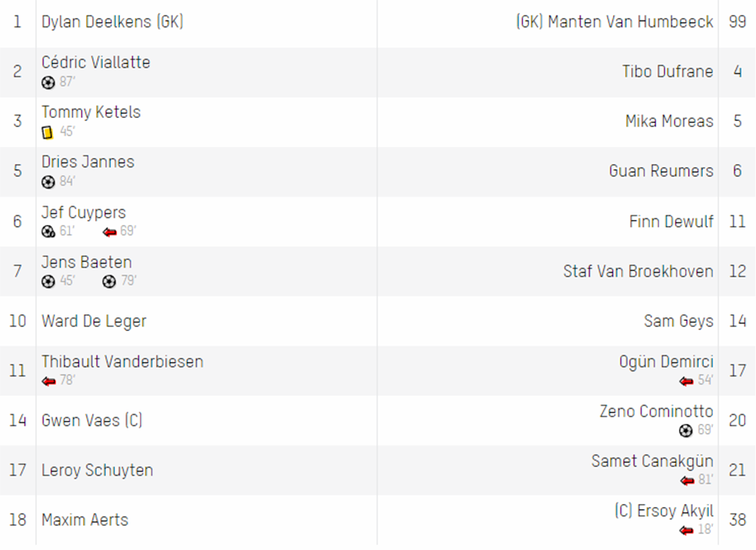Click Jens Baeten's 79' goal icon

[110, 281]
